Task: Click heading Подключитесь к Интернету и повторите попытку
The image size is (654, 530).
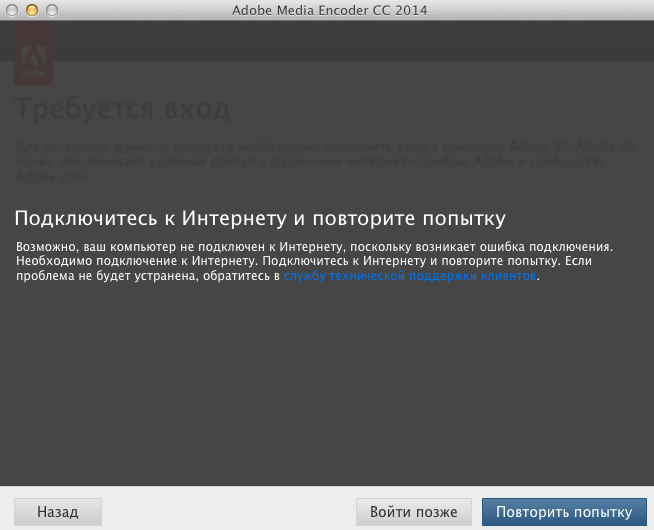Action: pyautogui.click(x=260, y=218)
